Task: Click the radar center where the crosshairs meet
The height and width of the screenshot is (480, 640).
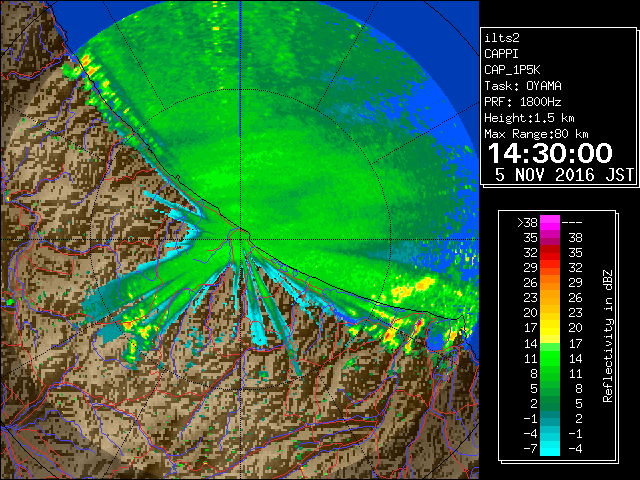Action: (x=240, y=239)
